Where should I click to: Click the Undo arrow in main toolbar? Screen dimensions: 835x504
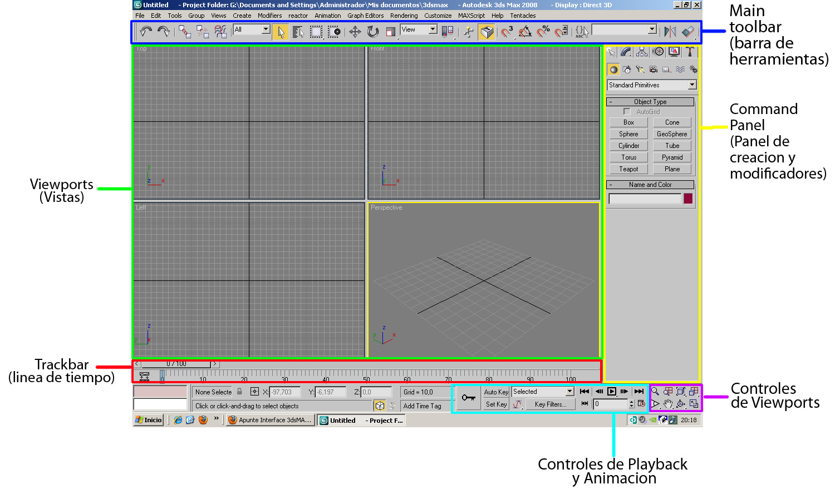[146, 31]
